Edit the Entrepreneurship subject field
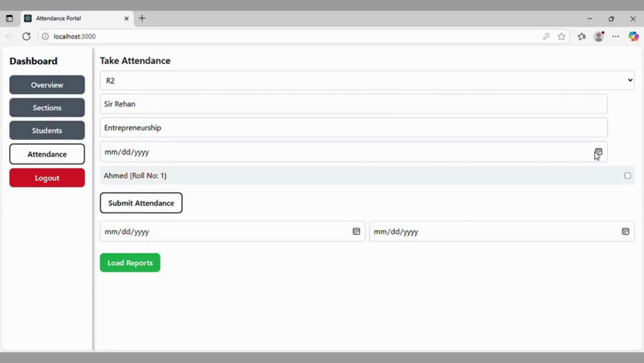Viewport: 644px width, 363px height. point(354,128)
